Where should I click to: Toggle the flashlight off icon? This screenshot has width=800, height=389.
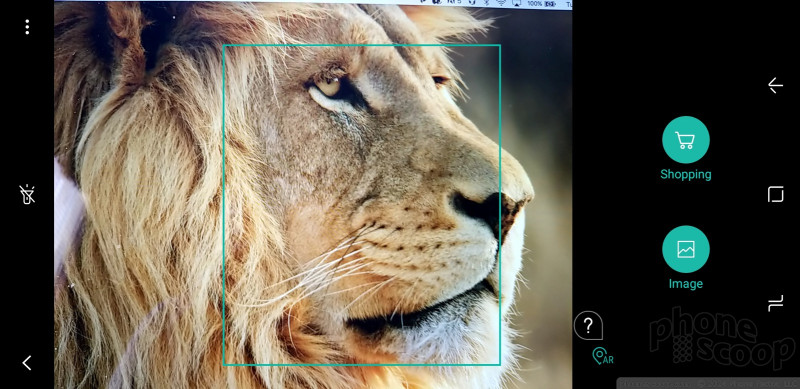[x=27, y=194]
